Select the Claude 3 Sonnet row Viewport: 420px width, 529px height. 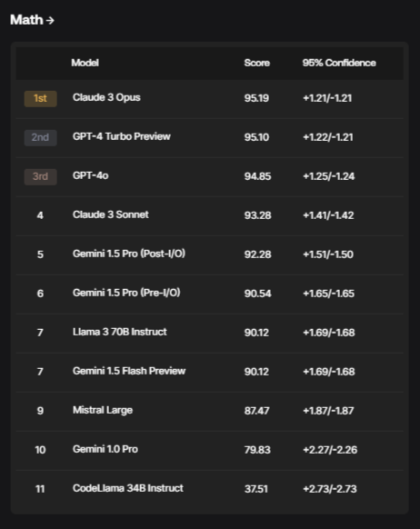[x=209, y=216]
